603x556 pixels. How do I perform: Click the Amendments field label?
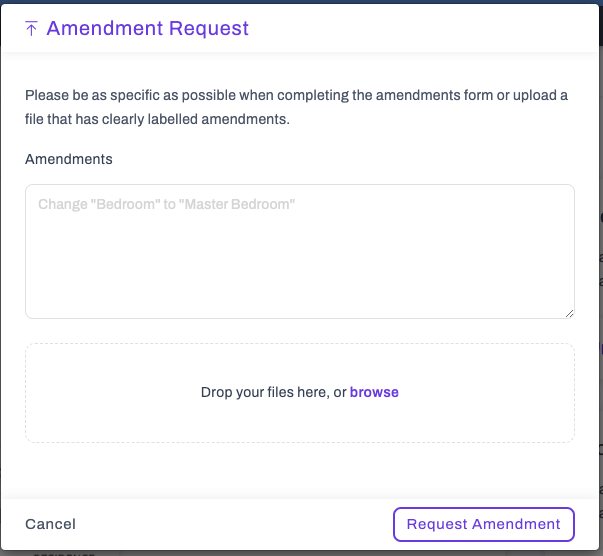[69, 159]
